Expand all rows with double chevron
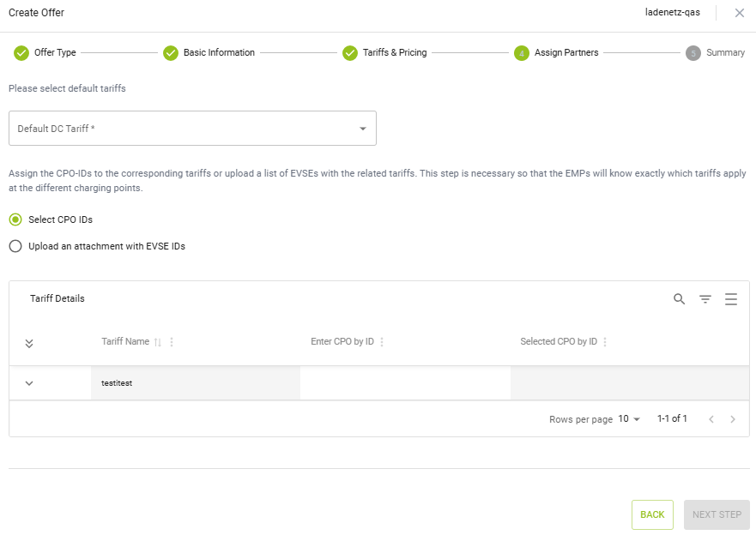 click(x=29, y=343)
